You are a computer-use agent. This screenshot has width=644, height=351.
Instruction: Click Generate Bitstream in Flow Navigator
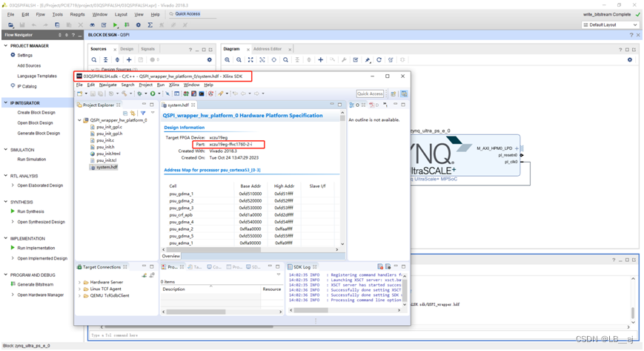36,285
